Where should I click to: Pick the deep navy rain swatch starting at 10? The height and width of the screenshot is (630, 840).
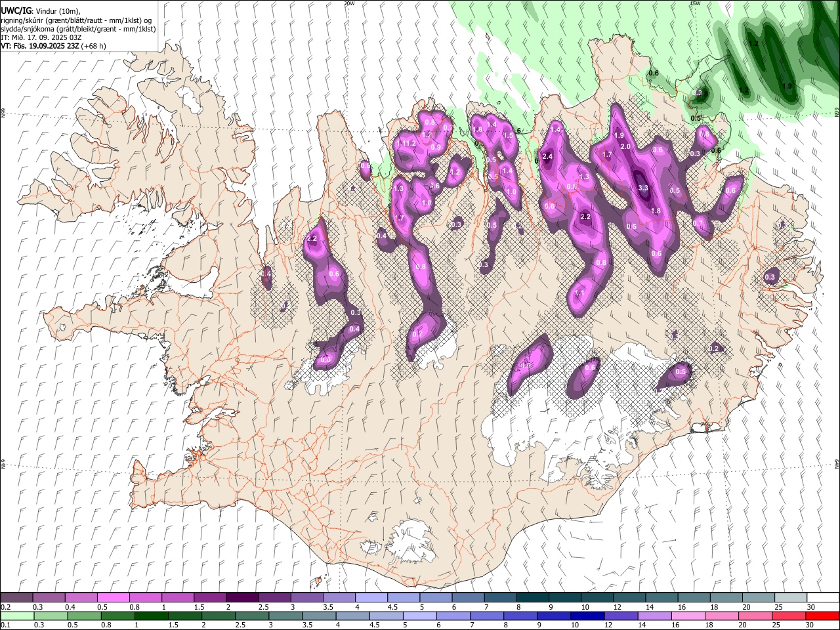[587, 616]
